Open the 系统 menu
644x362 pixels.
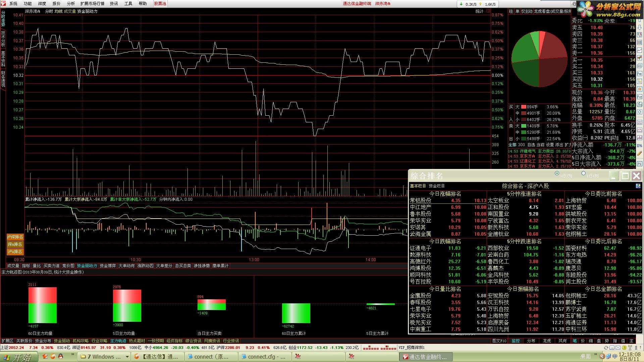[13, 3]
